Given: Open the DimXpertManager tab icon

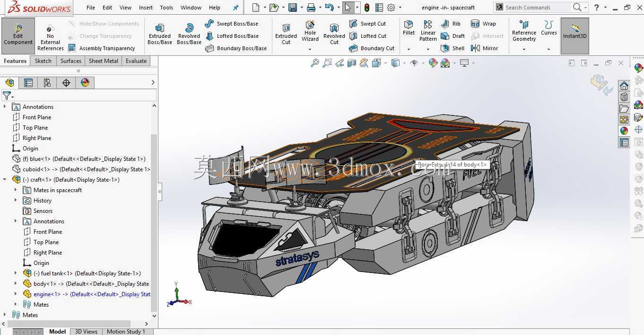Looking at the screenshot, I should point(66,83).
